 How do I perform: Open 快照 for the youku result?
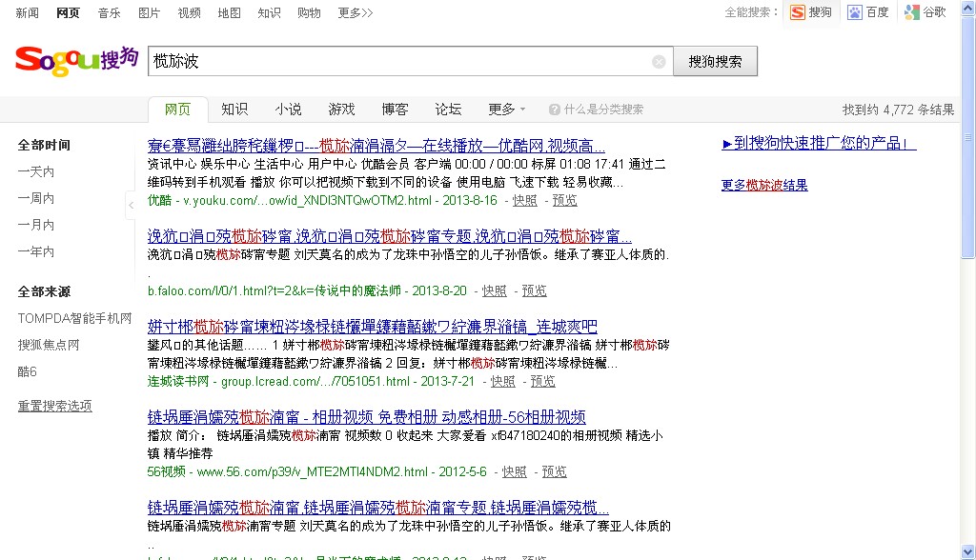click(525, 200)
